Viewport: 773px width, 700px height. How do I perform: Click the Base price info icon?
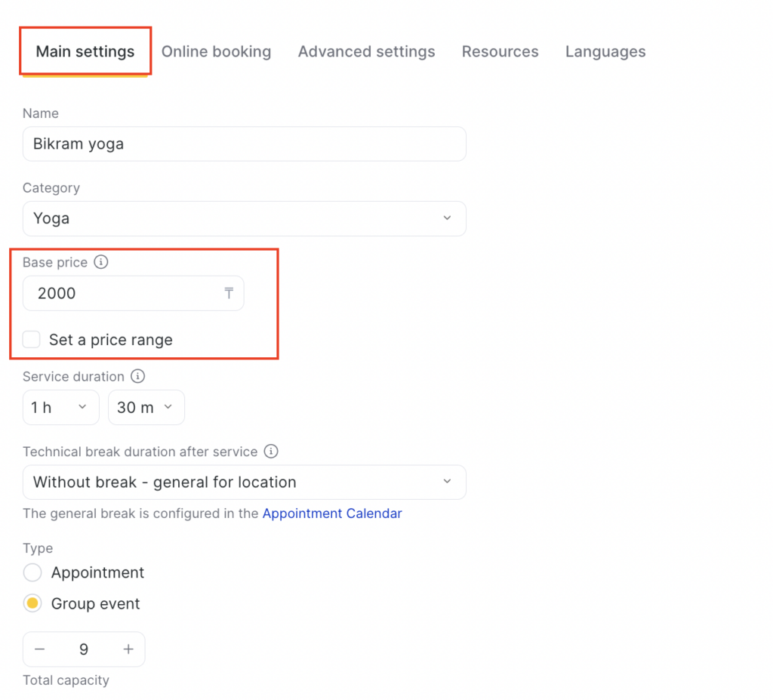point(101,263)
